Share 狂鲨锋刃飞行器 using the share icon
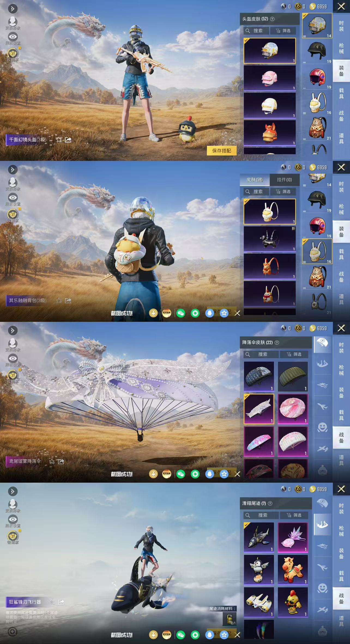Screen dimensions: 350x644 [61, 602]
